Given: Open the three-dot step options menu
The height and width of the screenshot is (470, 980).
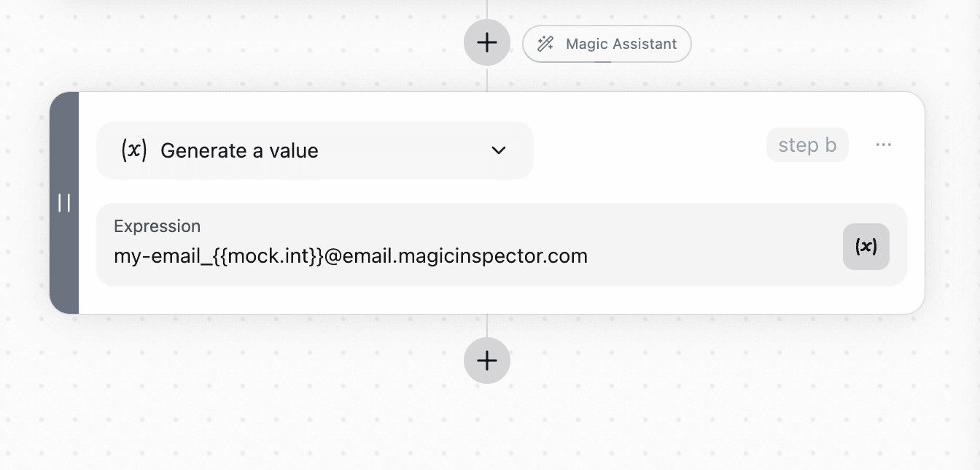Looking at the screenshot, I should point(883,145).
